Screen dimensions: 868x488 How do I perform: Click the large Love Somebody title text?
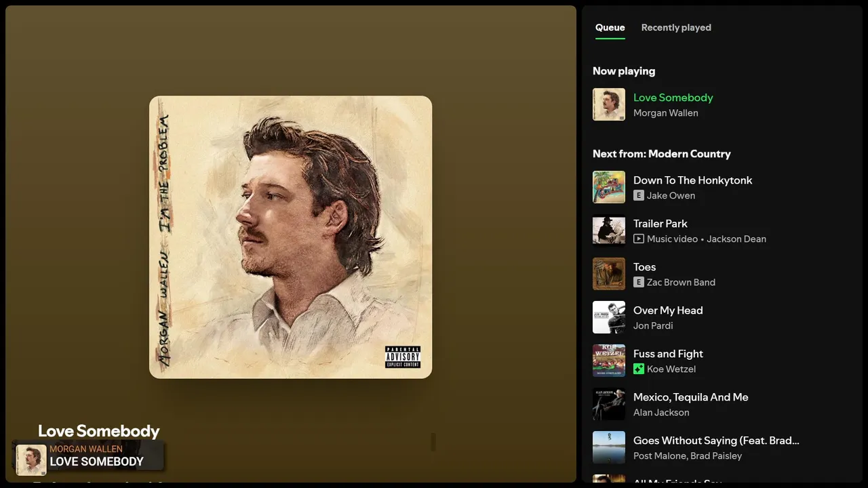(99, 431)
